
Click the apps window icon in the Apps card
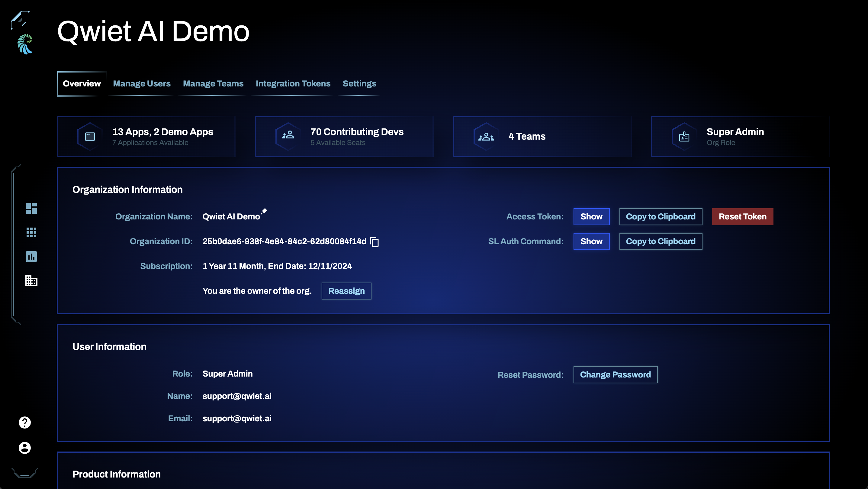tap(90, 137)
